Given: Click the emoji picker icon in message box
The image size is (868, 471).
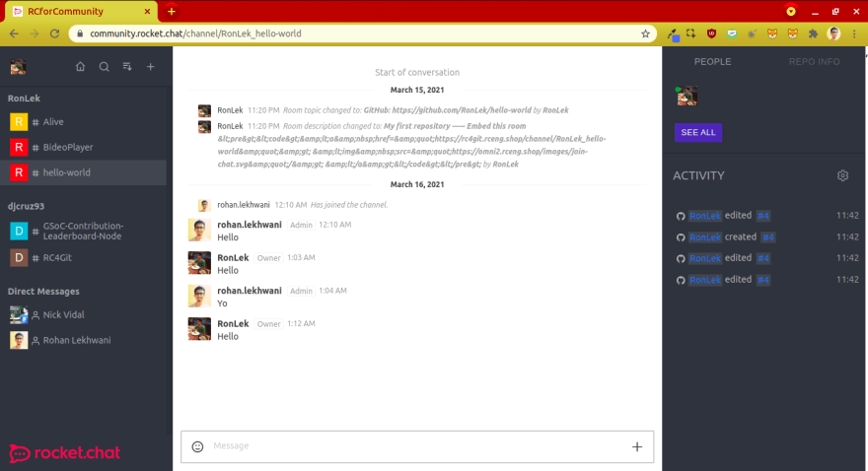Looking at the screenshot, I should 197,446.
